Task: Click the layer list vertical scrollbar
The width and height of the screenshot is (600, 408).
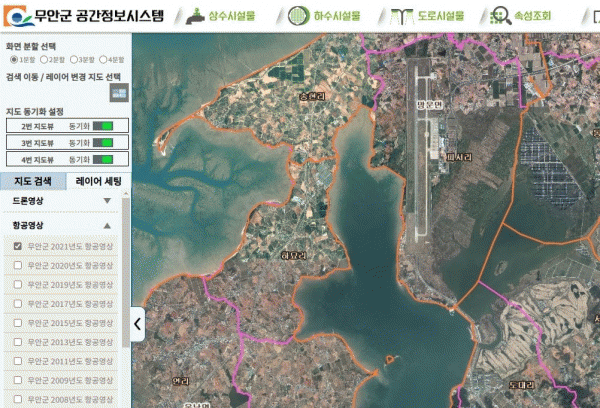Action: point(125,300)
